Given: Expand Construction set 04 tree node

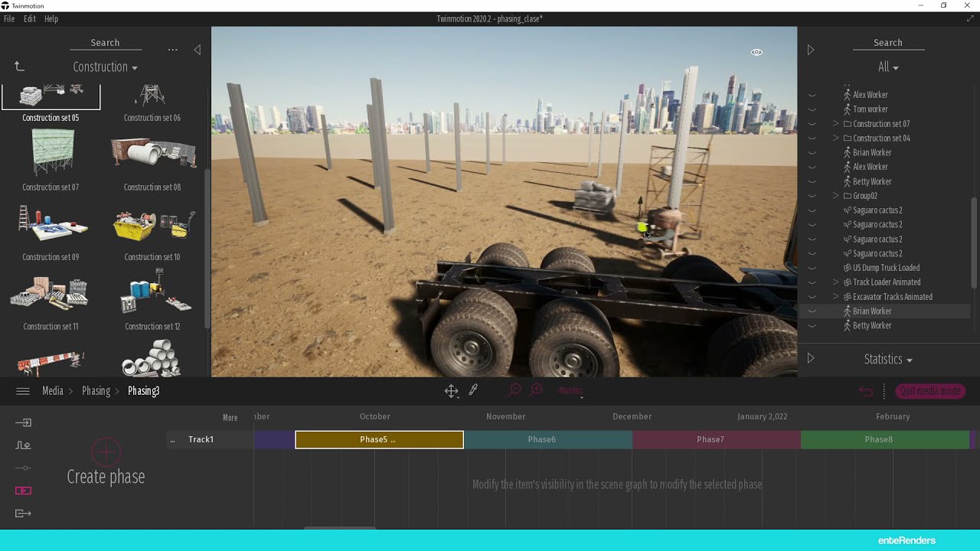Looking at the screenshot, I should (x=836, y=139).
